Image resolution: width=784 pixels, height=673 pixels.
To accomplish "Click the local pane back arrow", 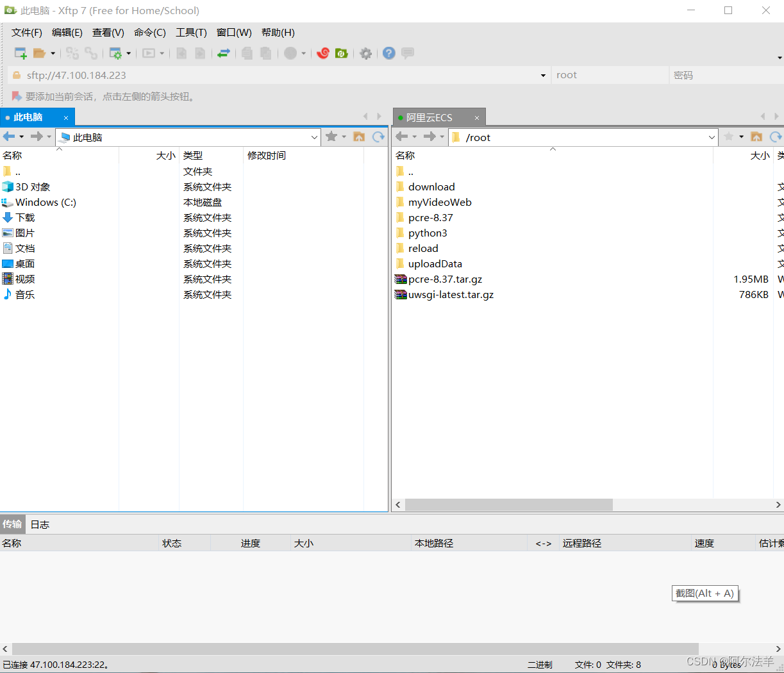I will point(9,137).
